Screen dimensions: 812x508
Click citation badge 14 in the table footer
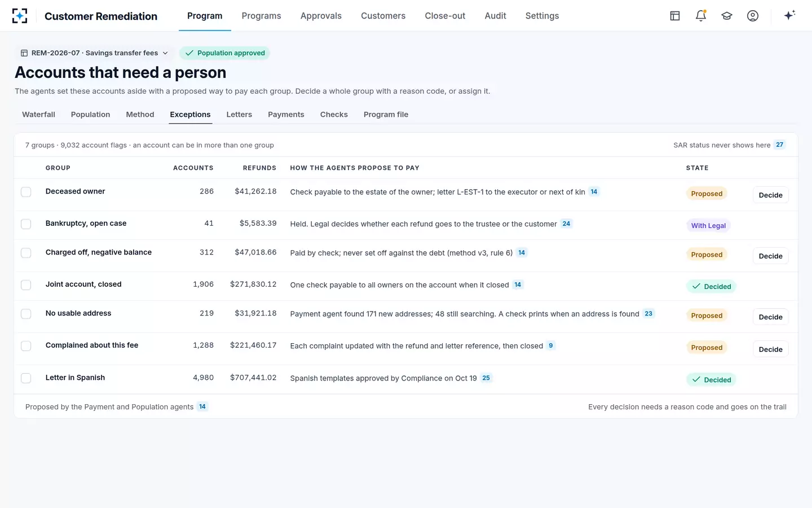point(202,407)
